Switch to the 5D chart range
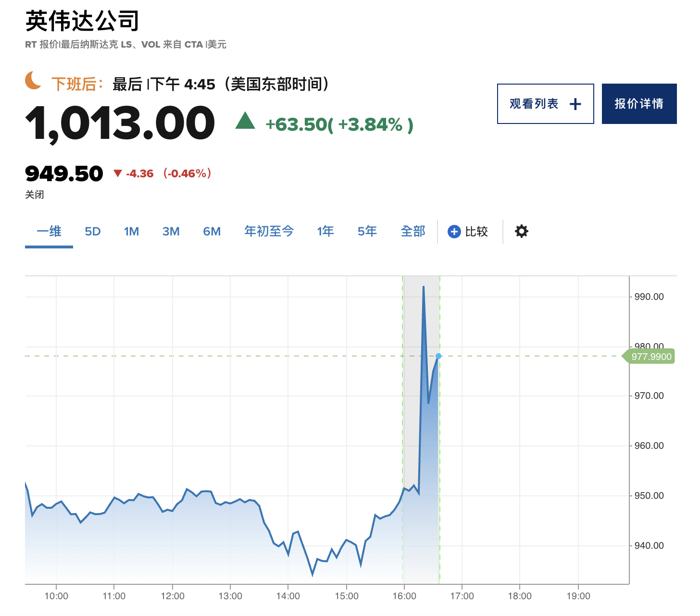 [93, 232]
